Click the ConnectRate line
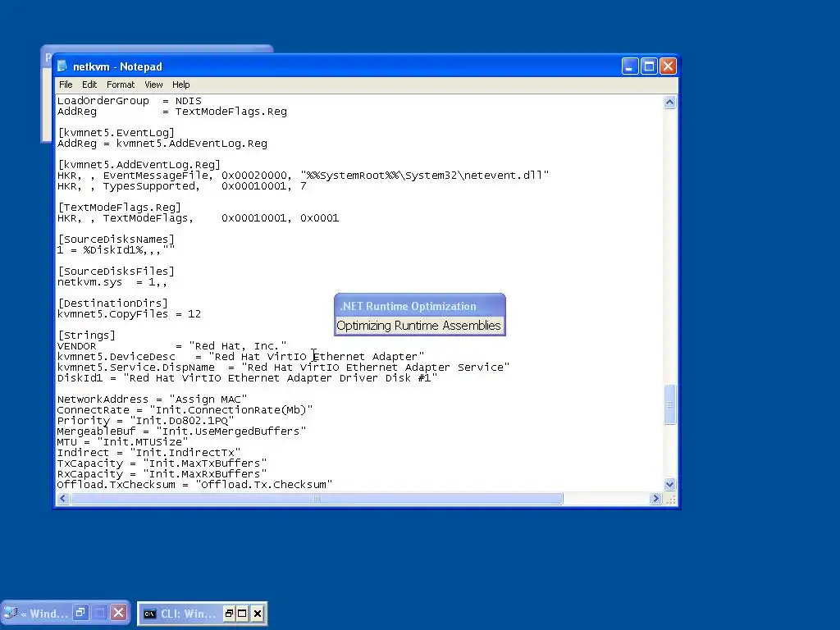This screenshot has height=630, width=840. pos(185,410)
